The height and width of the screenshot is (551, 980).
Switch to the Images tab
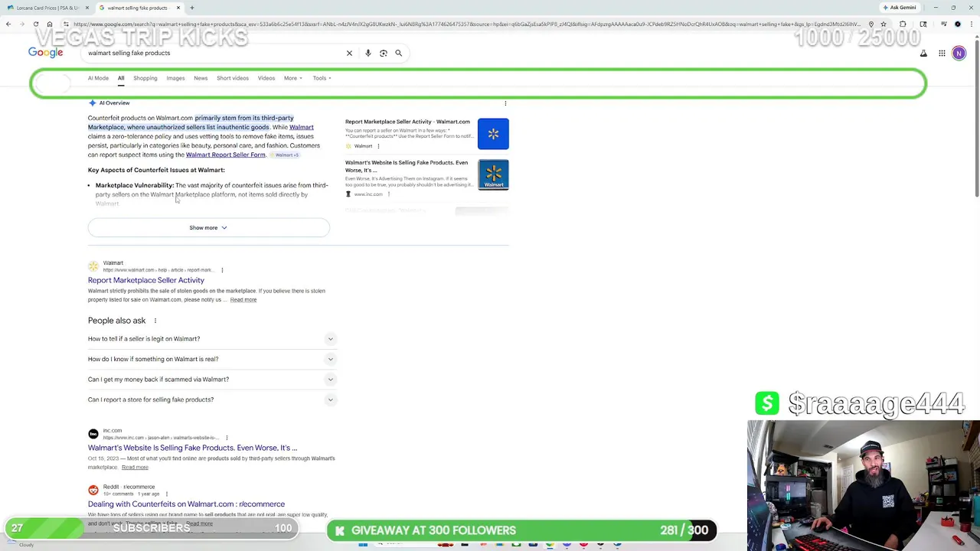click(x=175, y=78)
